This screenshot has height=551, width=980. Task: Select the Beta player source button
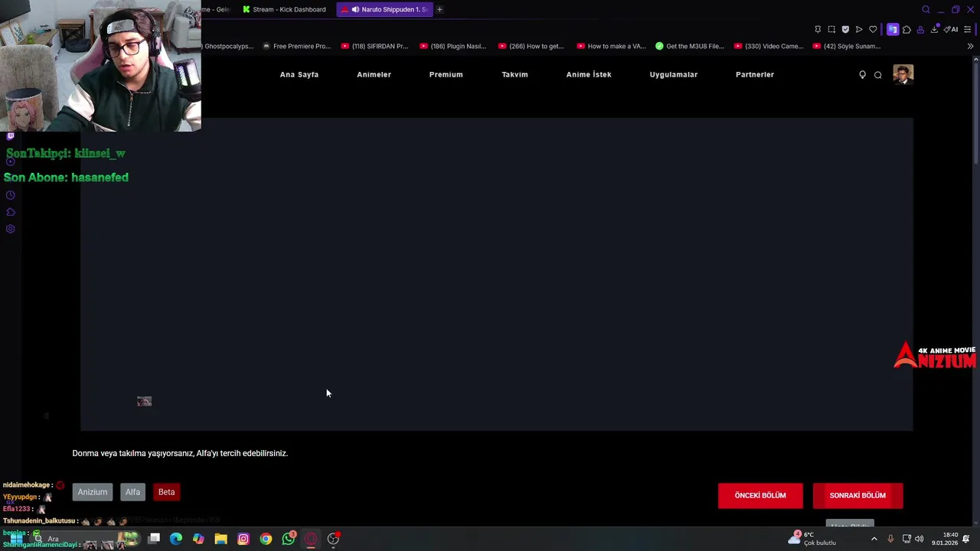[166, 492]
